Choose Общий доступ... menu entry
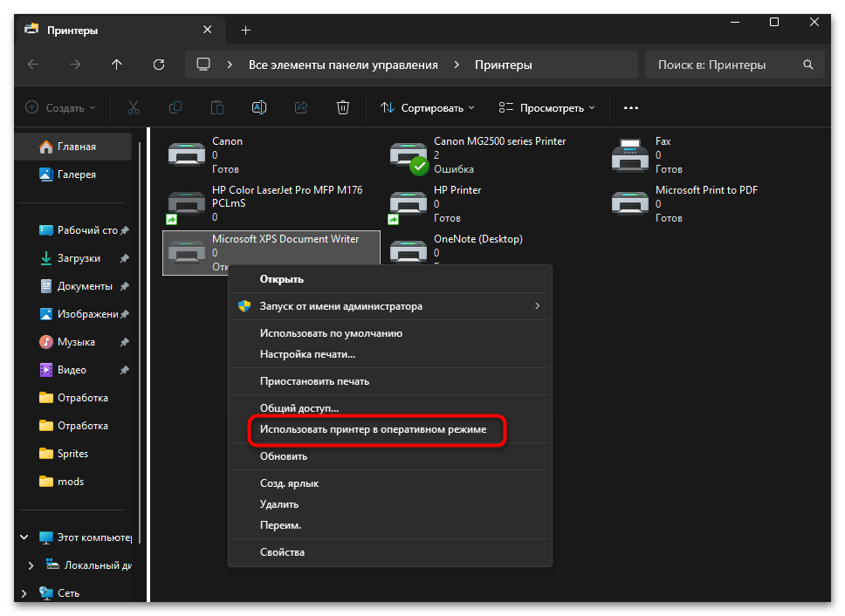 coord(390,408)
